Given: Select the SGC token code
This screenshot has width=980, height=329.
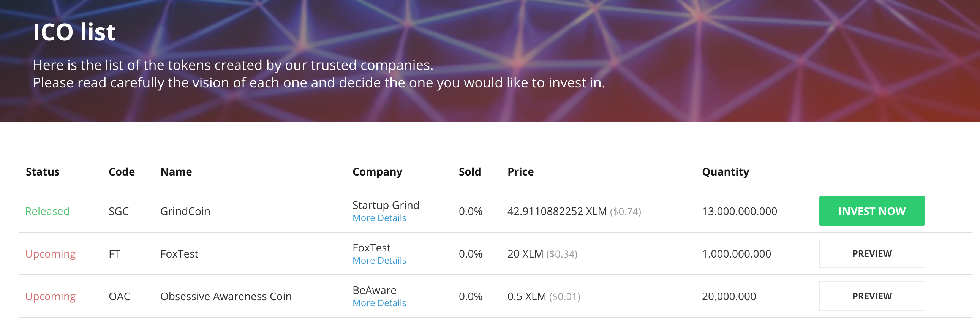Looking at the screenshot, I should pos(119,212).
